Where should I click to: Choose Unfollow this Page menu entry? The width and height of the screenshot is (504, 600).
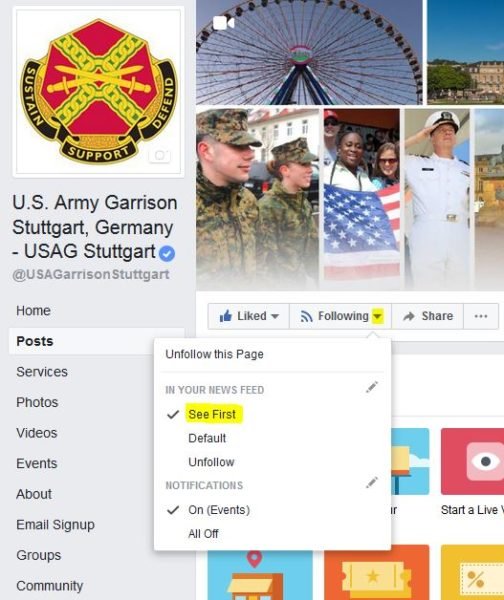tap(214, 354)
